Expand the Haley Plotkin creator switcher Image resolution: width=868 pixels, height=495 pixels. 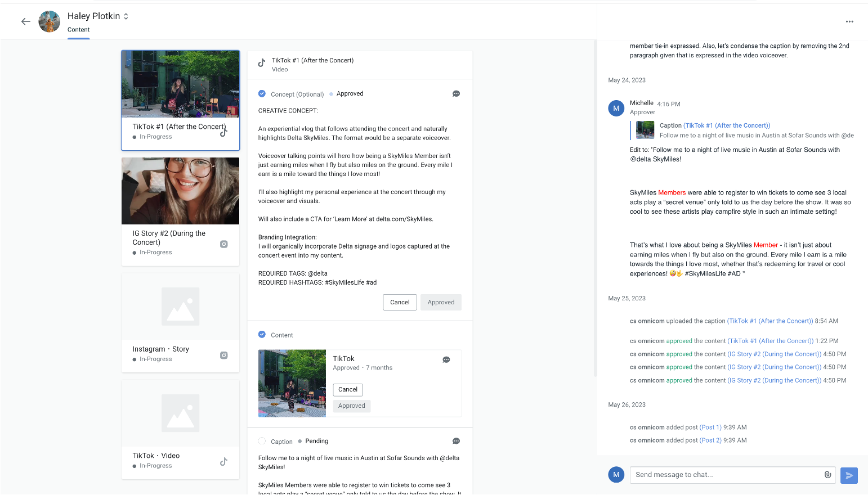[x=126, y=16]
